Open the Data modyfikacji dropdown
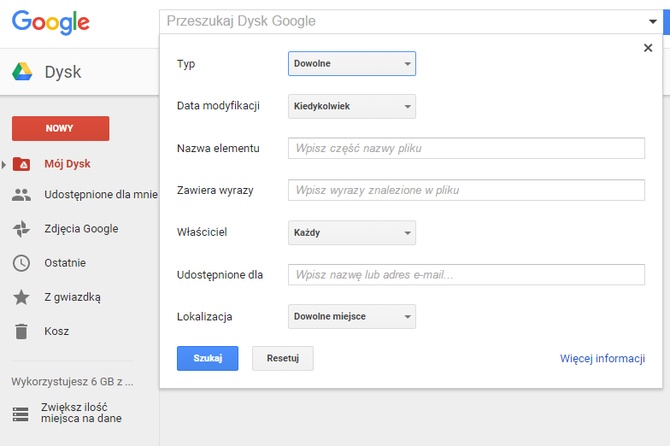The width and height of the screenshot is (670, 446). coord(351,106)
